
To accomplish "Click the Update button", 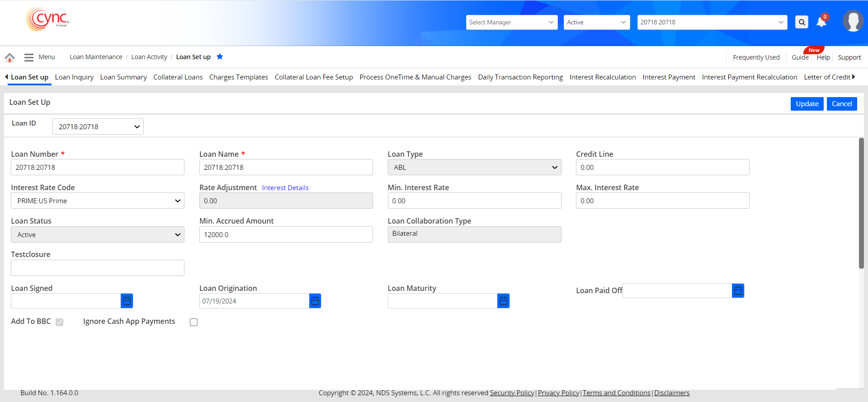I will pyautogui.click(x=807, y=104).
